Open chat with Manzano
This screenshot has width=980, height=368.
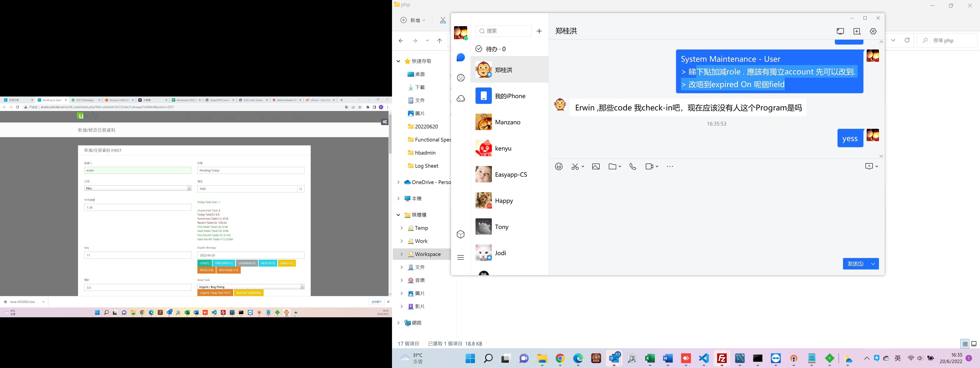pos(509,122)
